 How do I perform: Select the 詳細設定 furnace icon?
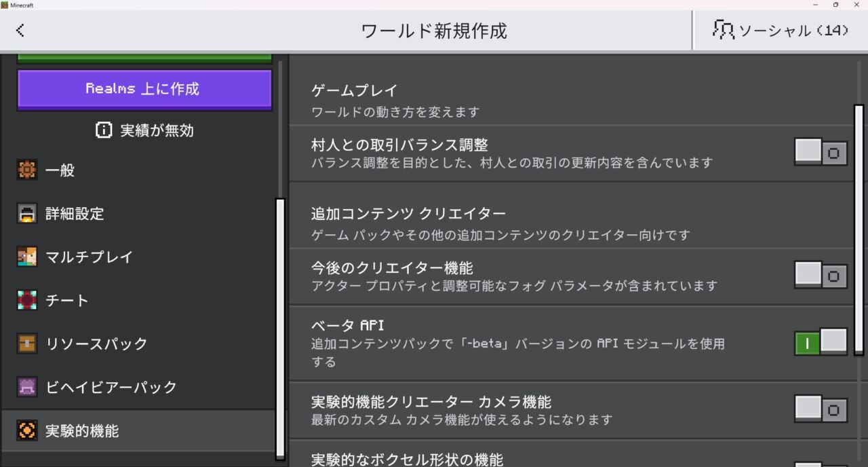[x=27, y=214]
